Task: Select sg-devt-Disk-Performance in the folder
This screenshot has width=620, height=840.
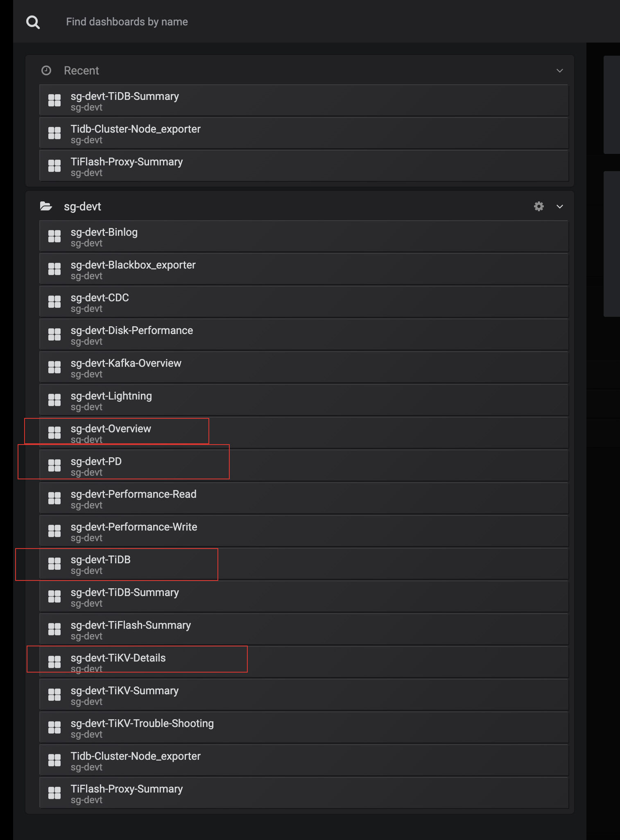Action: pyautogui.click(x=131, y=331)
